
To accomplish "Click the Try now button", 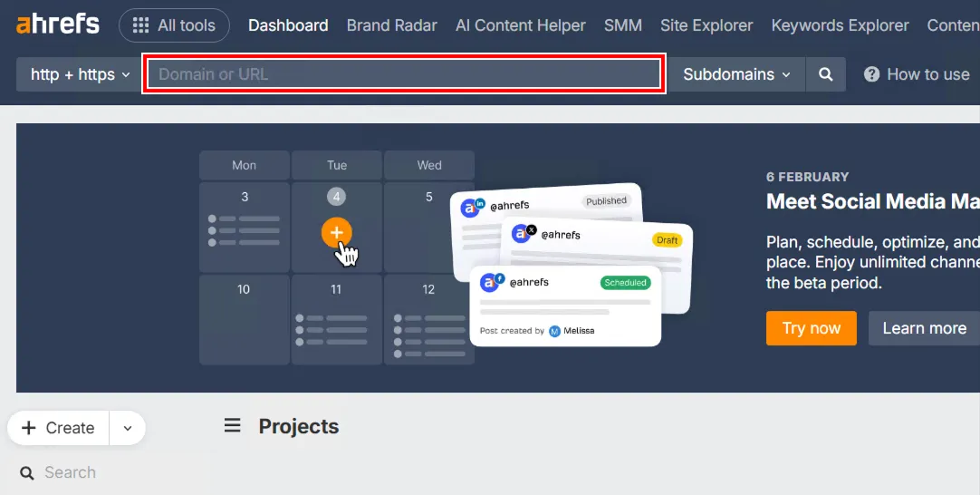I will (x=812, y=328).
